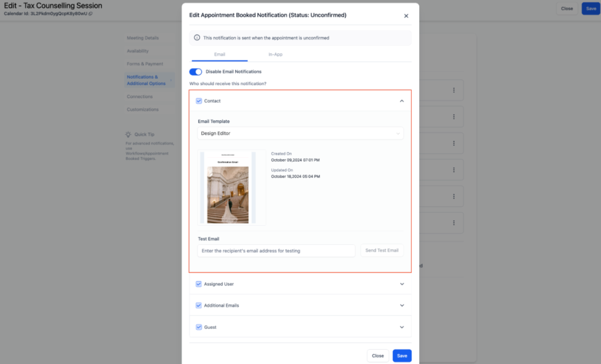This screenshot has height=364, width=601.
Task: Open the topmost three-dot options menu
Action: pos(454,90)
